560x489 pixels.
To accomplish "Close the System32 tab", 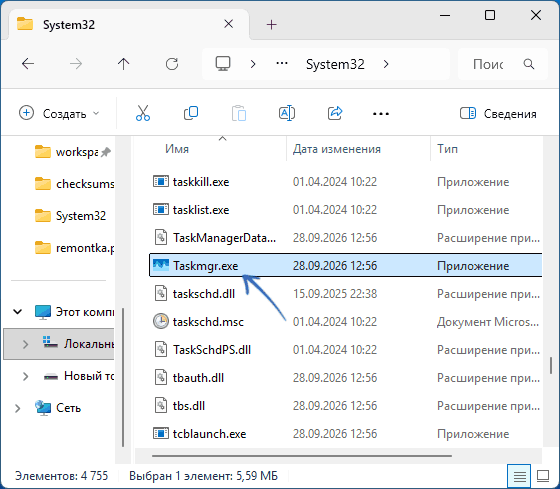I will pos(228,24).
